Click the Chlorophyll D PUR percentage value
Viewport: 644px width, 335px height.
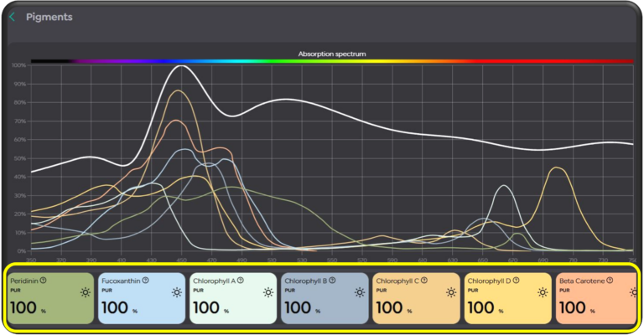[x=481, y=307]
